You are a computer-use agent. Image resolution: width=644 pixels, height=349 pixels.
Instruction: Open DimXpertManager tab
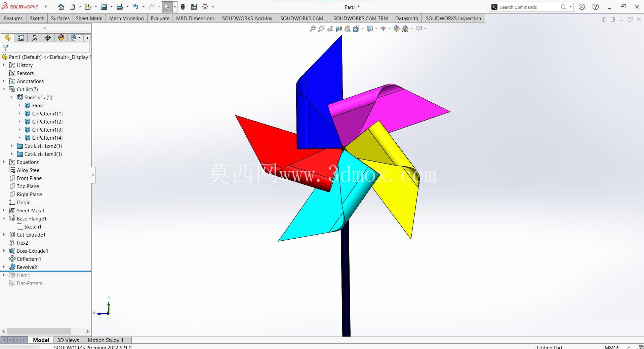click(48, 38)
